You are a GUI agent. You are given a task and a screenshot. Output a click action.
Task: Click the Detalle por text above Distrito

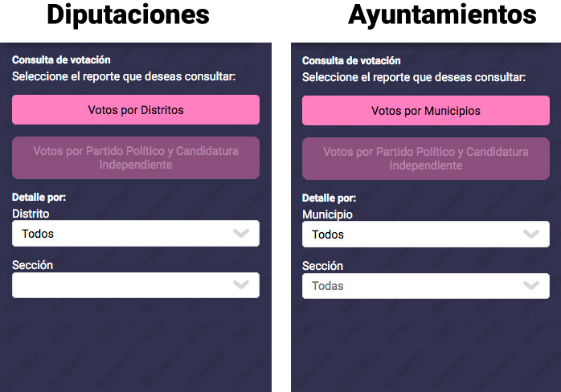coord(39,197)
